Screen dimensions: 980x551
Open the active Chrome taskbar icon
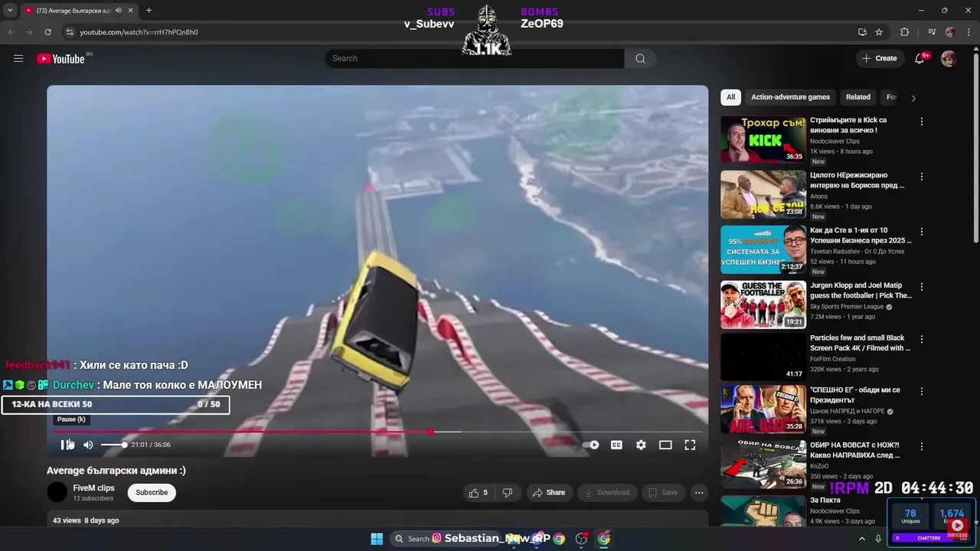pos(605,539)
